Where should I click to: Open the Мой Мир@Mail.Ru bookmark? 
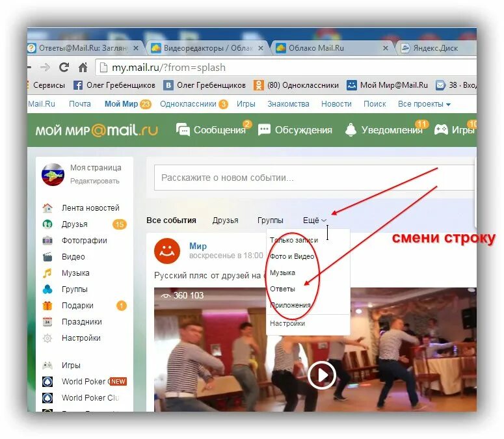point(388,85)
